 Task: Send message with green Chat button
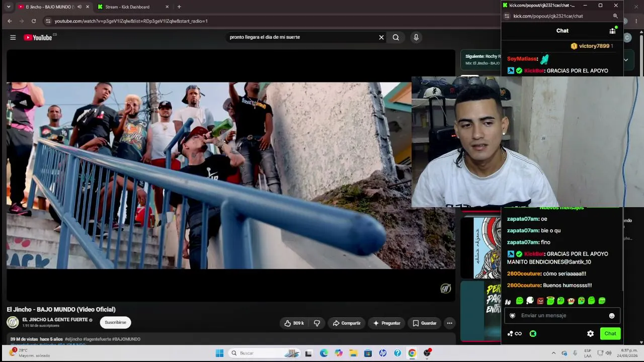610,334
